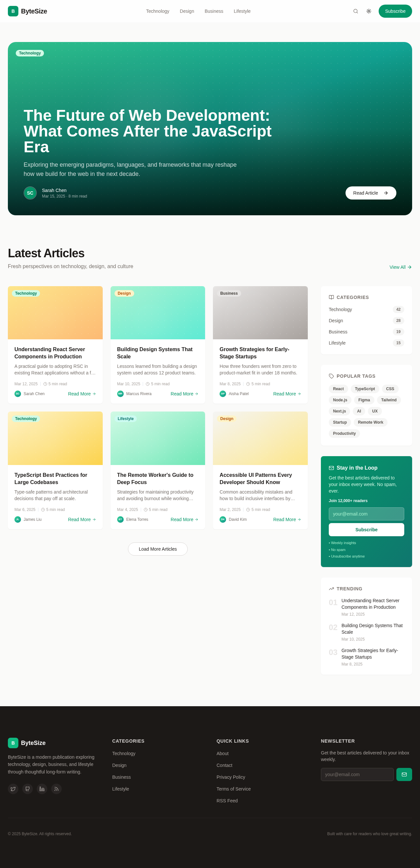
Task: Click the header Subscribe button
Action: [x=395, y=11]
